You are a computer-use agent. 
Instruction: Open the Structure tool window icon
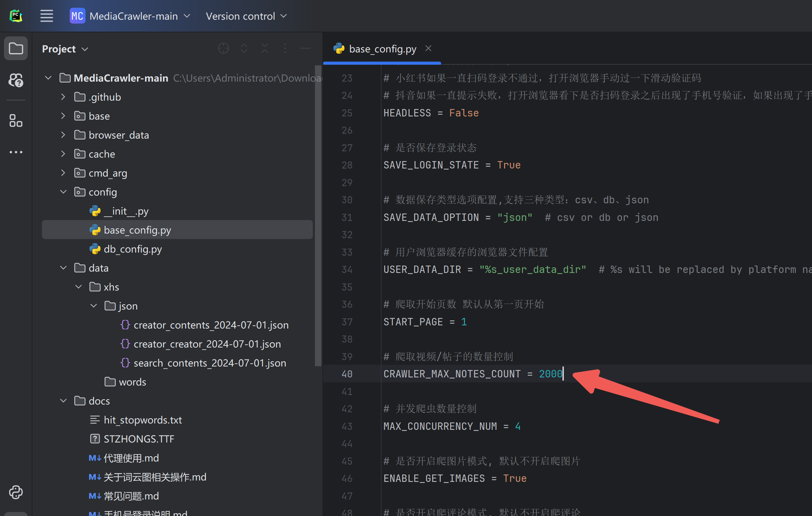16,120
